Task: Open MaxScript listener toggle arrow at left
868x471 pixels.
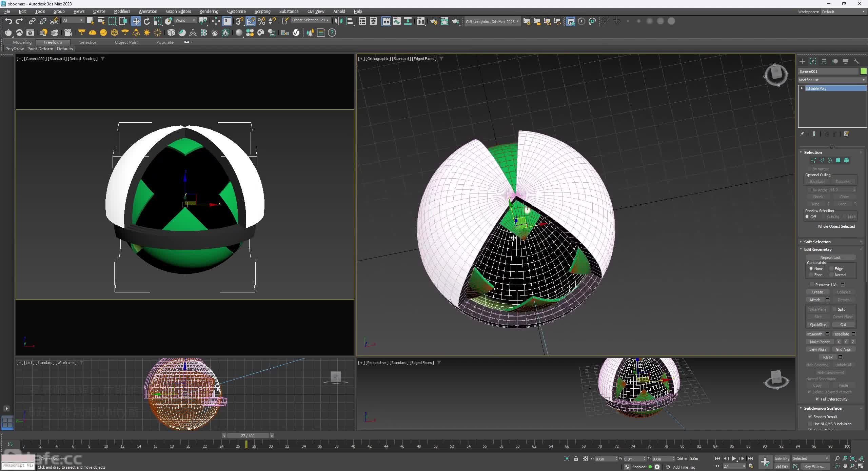Action: 6,408
